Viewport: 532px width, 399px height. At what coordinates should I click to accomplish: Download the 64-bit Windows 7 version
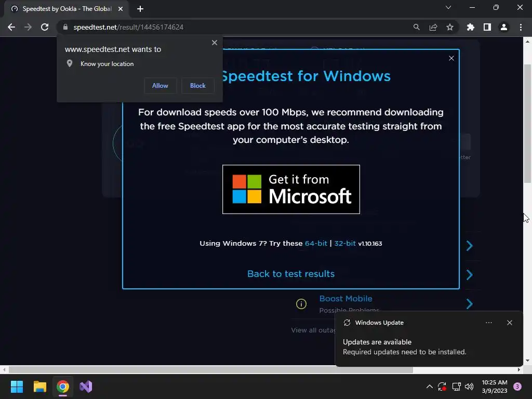316,243
